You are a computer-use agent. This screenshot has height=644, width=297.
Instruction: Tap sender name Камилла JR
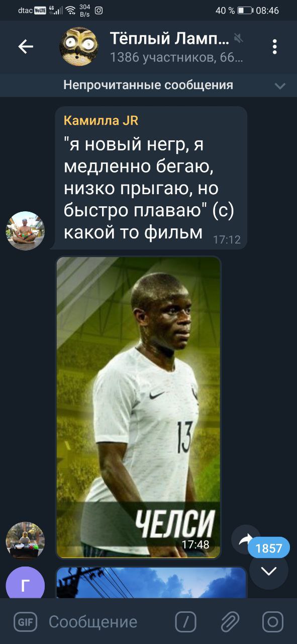tap(101, 120)
